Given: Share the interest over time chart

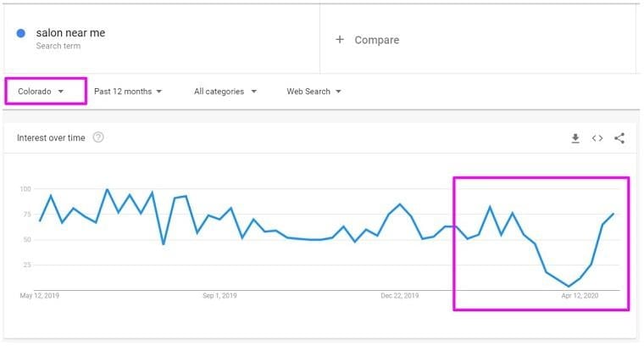Looking at the screenshot, I should click(619, 138).
